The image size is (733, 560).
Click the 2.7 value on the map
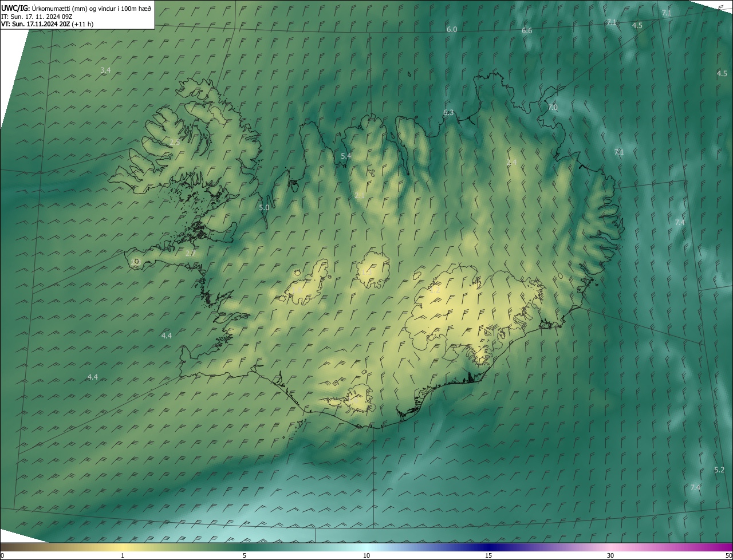pyautogui.click(x=191, y=253)
